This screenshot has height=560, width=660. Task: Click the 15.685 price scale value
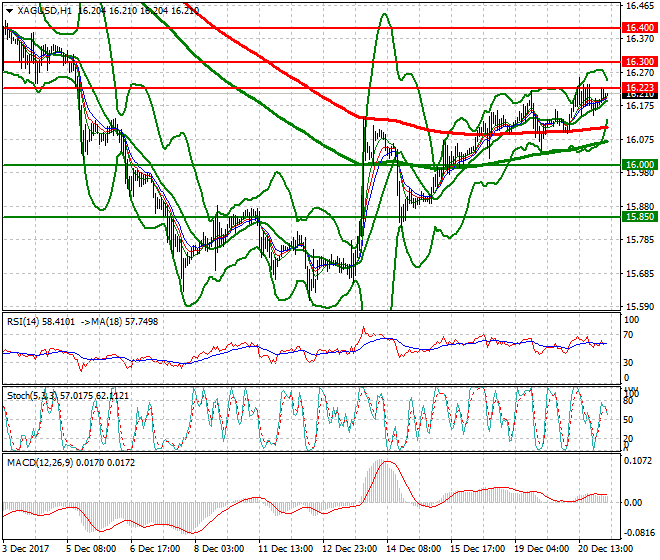point(640,274)
